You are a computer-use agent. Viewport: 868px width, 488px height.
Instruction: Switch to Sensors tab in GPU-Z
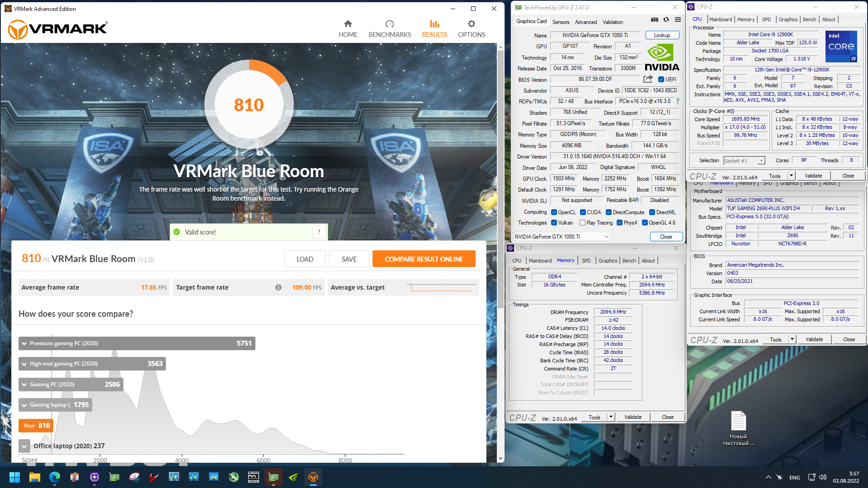(561, 22)
